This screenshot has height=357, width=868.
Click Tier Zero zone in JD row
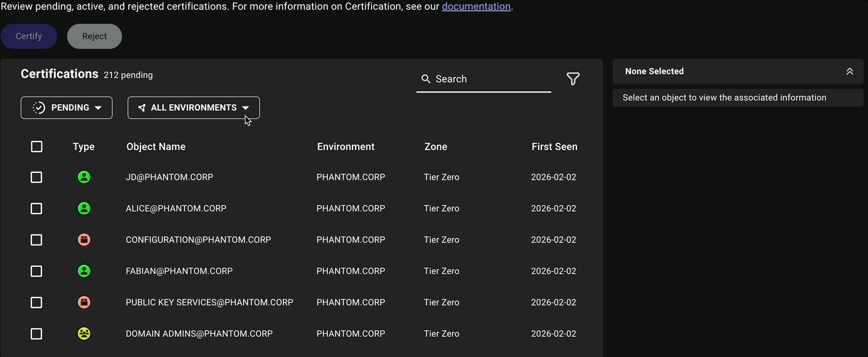point(442,177)
